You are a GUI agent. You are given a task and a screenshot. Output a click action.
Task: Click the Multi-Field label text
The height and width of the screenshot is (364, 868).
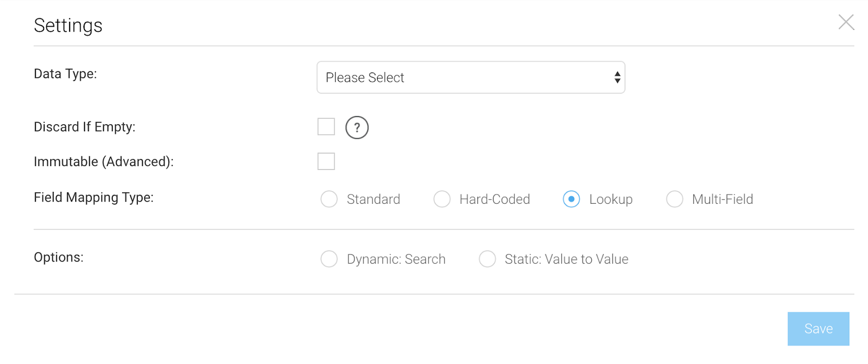[723, 199]
